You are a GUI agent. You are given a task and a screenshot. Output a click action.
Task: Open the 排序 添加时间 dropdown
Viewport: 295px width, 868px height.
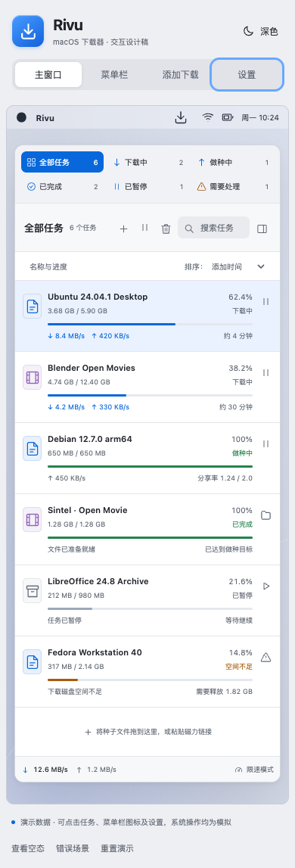tap(225, 266)
